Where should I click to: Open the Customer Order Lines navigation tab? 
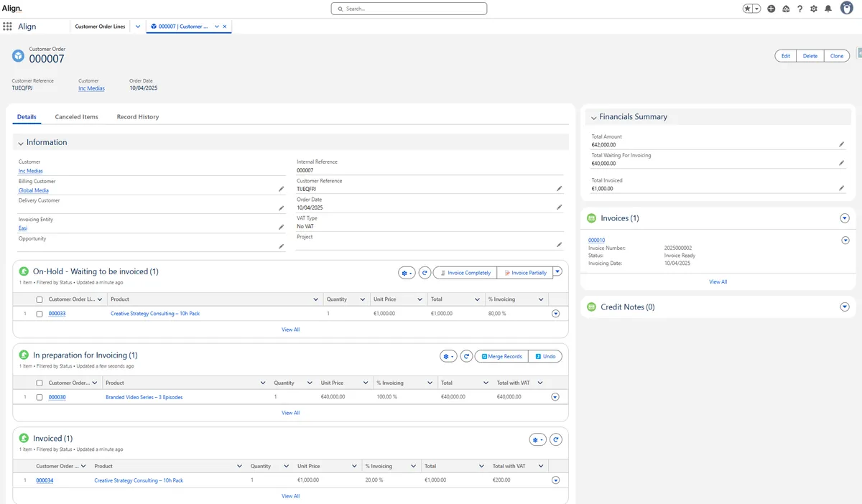[100, 27]
